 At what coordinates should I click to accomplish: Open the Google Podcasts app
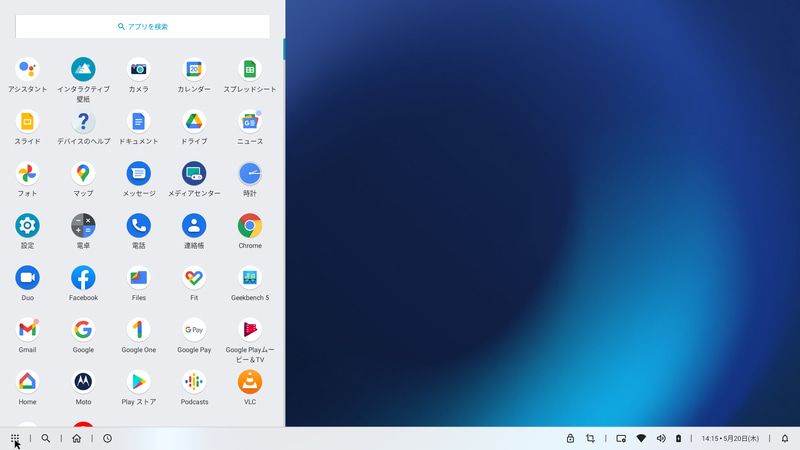pos(194,382)
